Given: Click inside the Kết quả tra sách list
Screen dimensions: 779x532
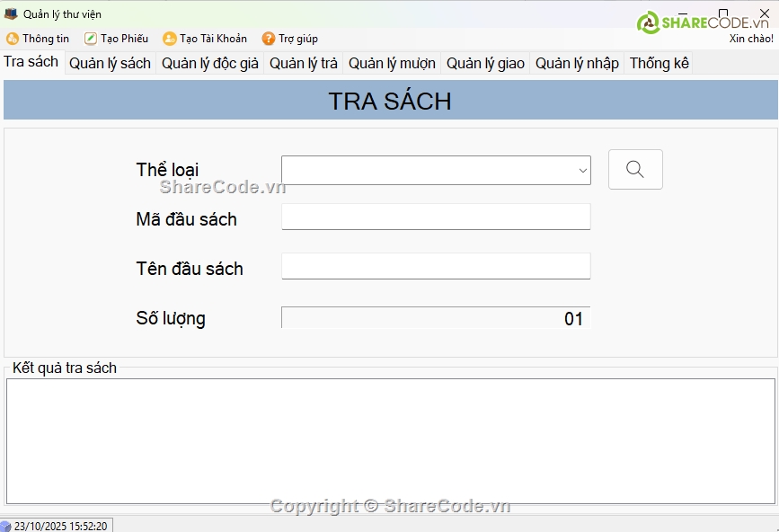Looking at the screenshot, I should pos(390,440).
